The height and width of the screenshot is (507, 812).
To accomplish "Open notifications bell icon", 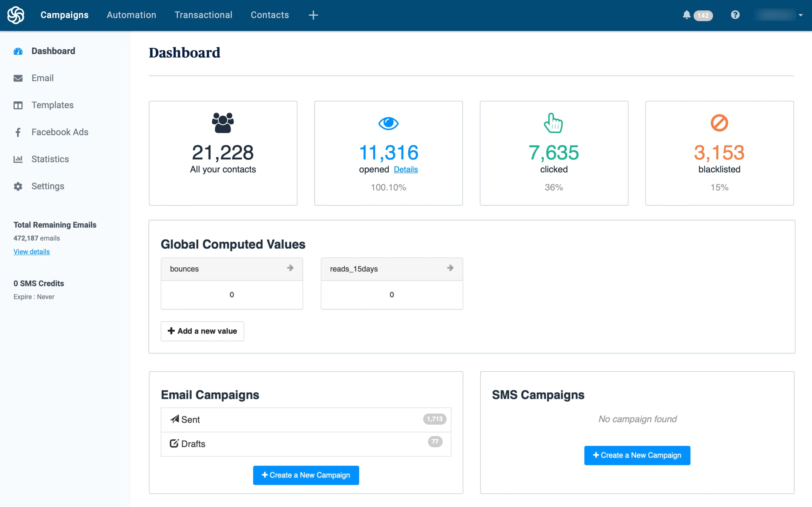I will point(686,15).
